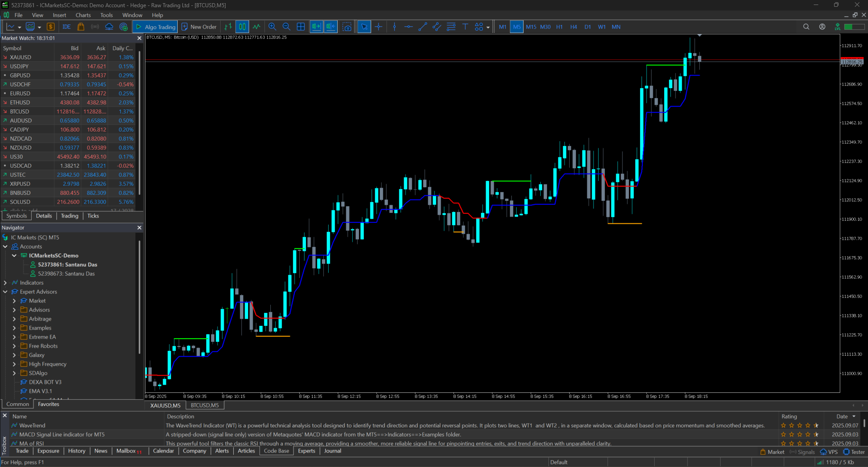868x467 pixels.
Task: Switch to the XAUUSD,M5 chart tab
Action: click(165, 405)
